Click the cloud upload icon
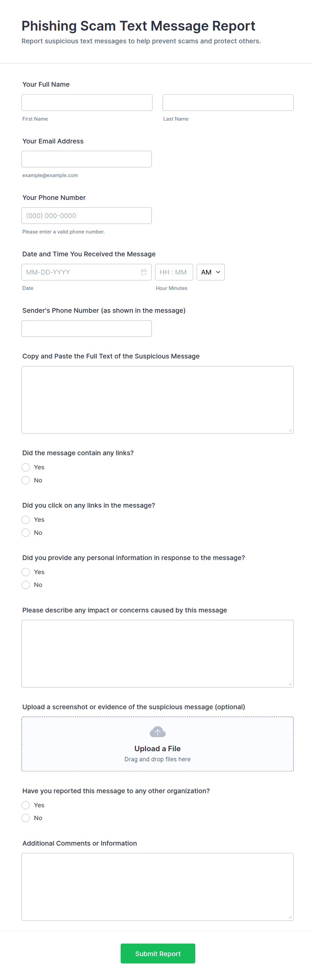 [157, 732]
